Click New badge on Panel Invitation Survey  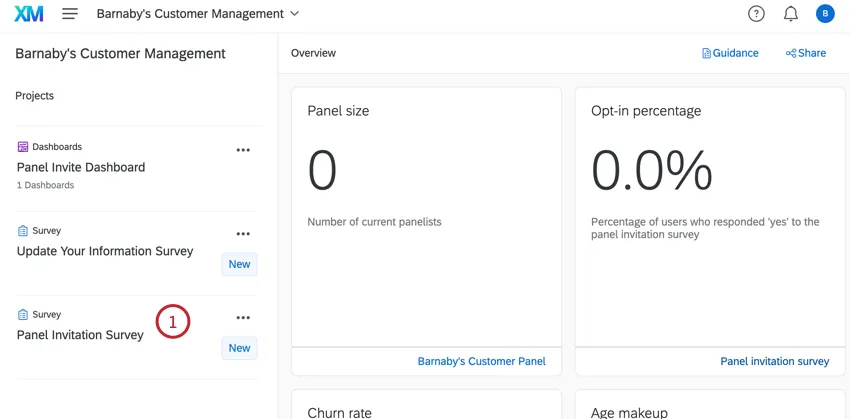click(x=239, y=348)
